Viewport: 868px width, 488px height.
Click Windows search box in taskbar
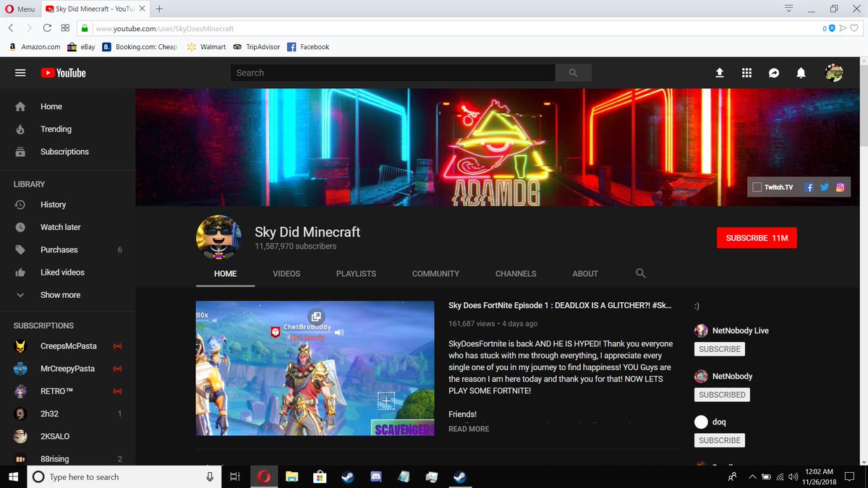(124, 477)
